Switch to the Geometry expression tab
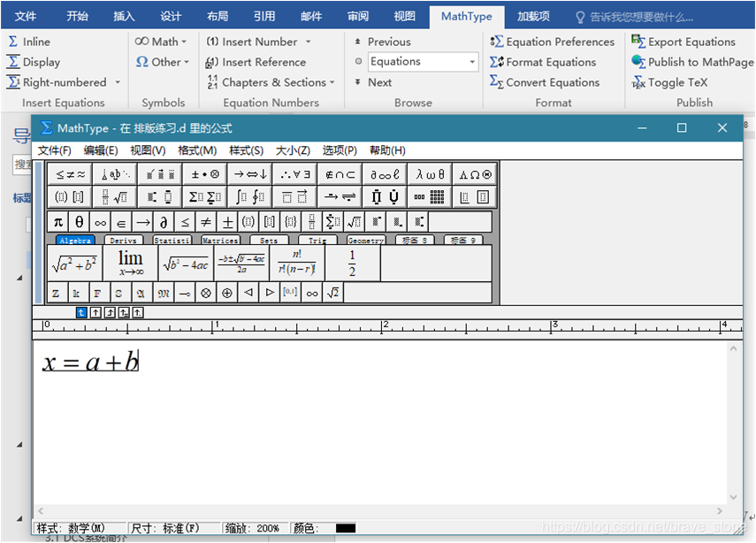Screen dimensions: 756x543 pos(365,241)
